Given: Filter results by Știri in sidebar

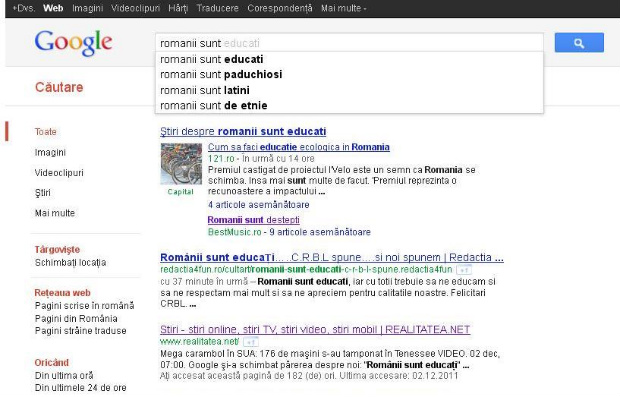Looking at the screenshot, I should point(42,193).
